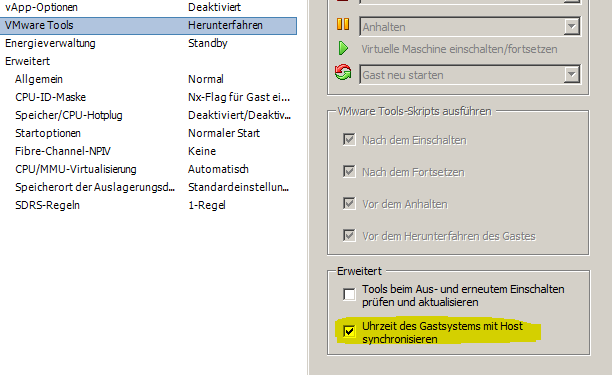Viewport: 612px width, 375px height.
Task: Uncheck Uhrzeit des Gastsystems mit Host synchronisieren
Action: coord(349,331)
